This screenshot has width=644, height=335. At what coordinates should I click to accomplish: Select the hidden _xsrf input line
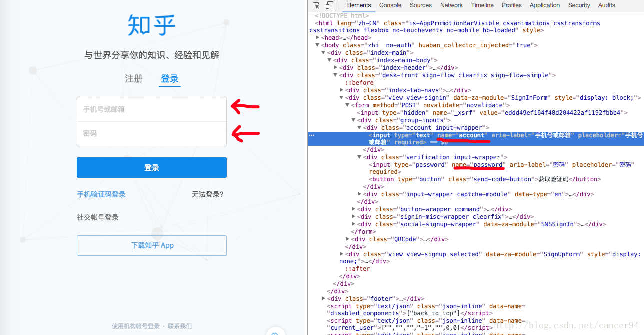pos(493,113)
